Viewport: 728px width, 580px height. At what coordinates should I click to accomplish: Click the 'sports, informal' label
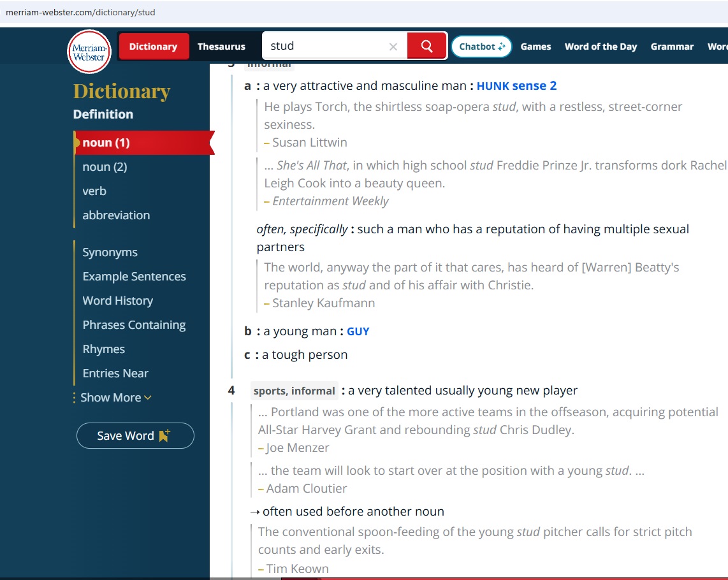[294, 391]
